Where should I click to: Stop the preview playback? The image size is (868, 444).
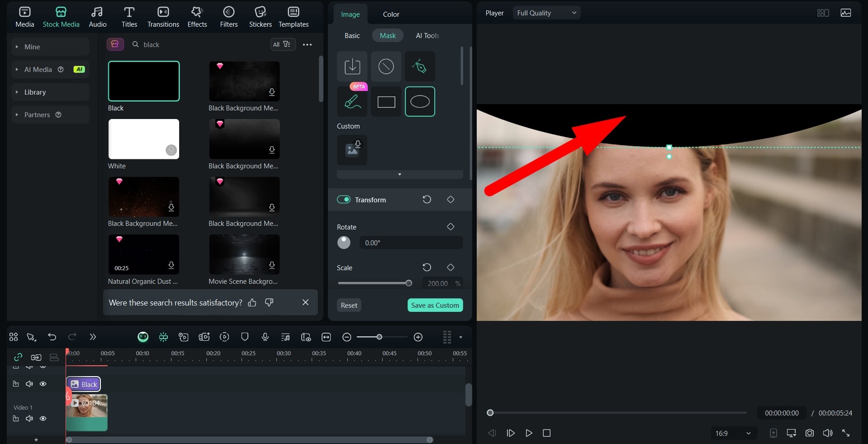[546, 433]
